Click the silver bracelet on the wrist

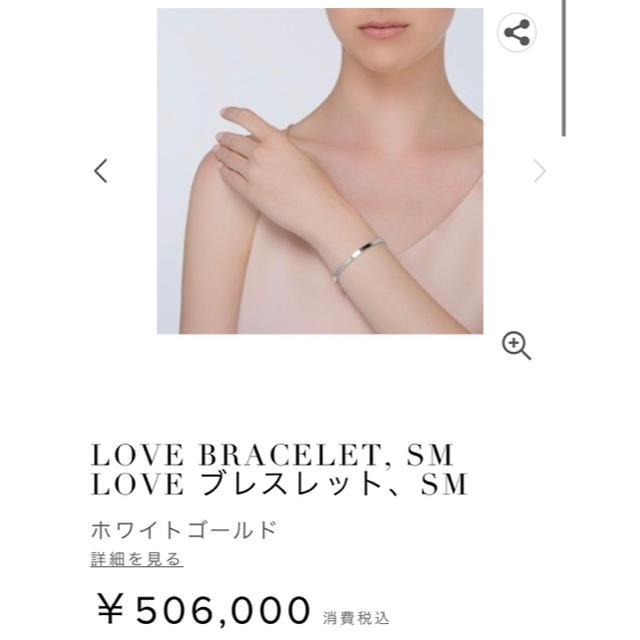click(x=358, y=257)
